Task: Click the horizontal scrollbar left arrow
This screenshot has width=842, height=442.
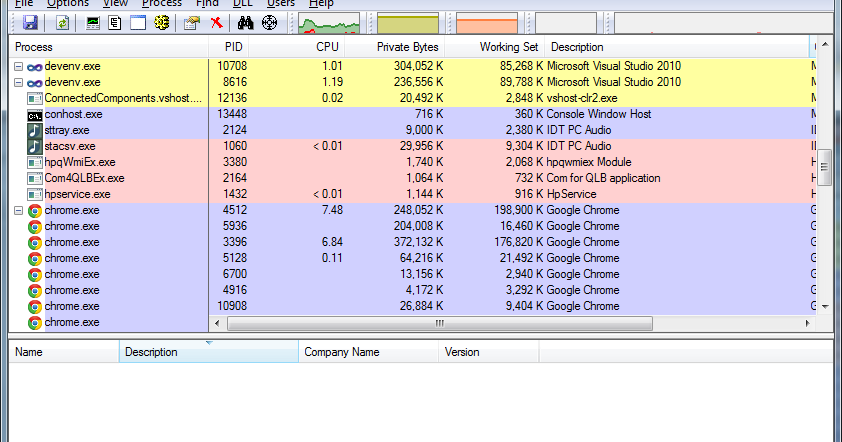Action: pos(217,323)
